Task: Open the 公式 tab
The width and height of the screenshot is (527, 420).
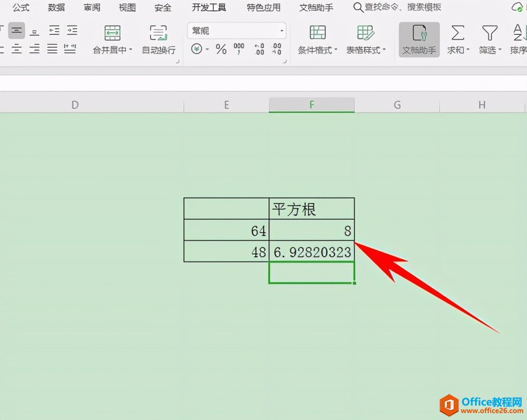Action: coord(21,7)
